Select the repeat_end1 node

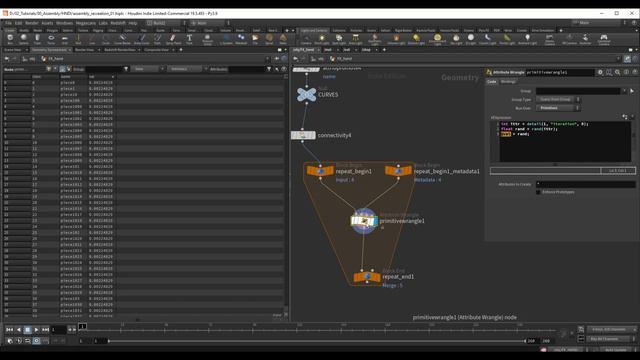[367, 277]
